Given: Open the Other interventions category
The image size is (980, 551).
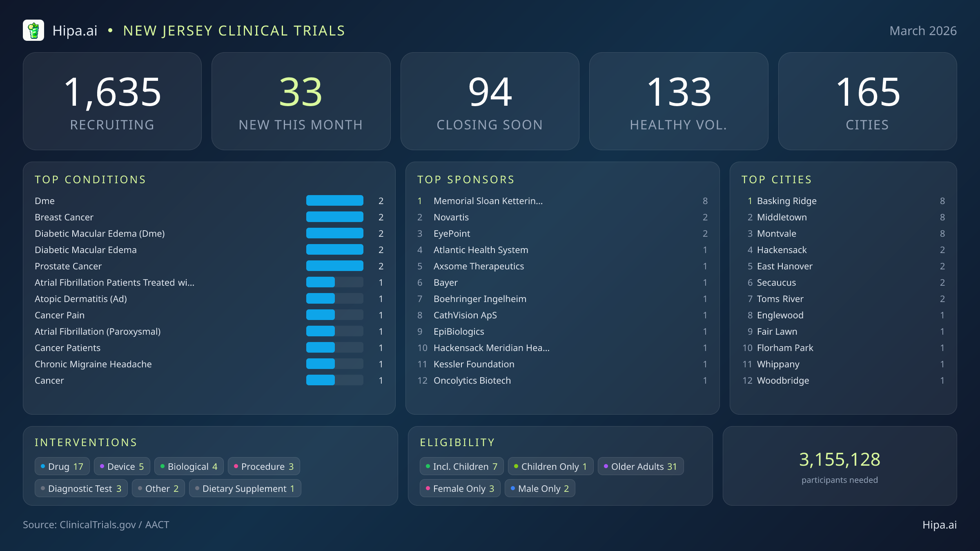Looking at the screenshot, I should coord(158,488).
